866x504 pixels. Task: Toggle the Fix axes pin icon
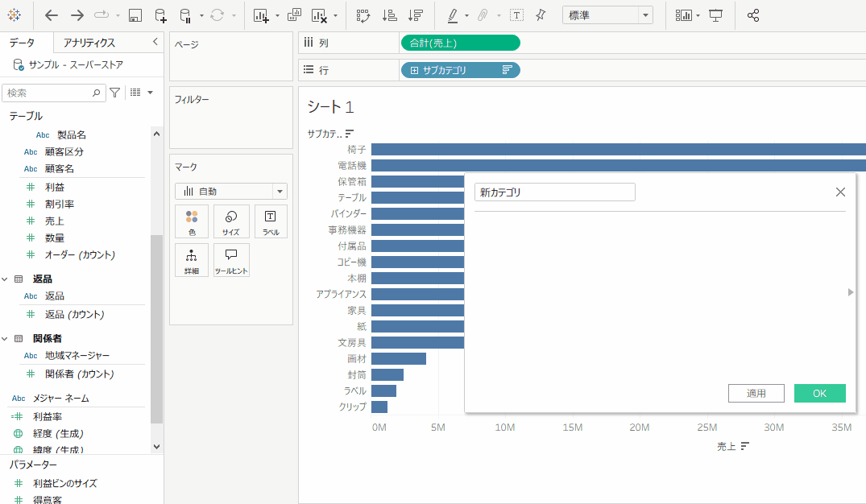541,15
